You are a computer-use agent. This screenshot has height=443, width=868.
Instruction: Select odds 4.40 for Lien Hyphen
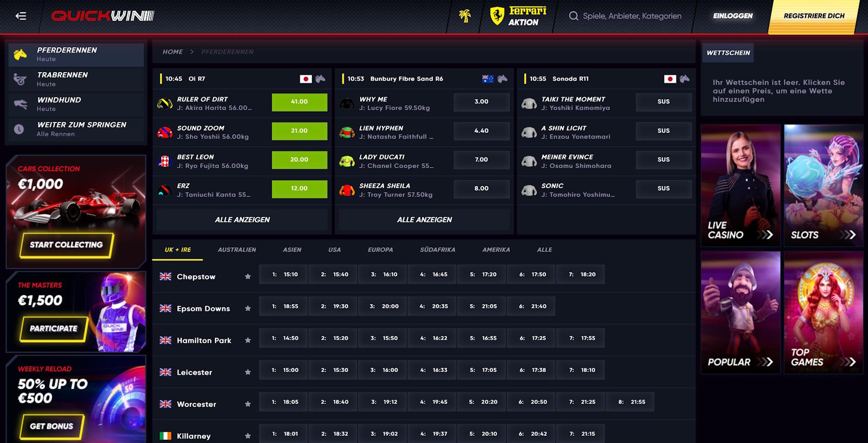pyautogui.click(x=482, y=131)
